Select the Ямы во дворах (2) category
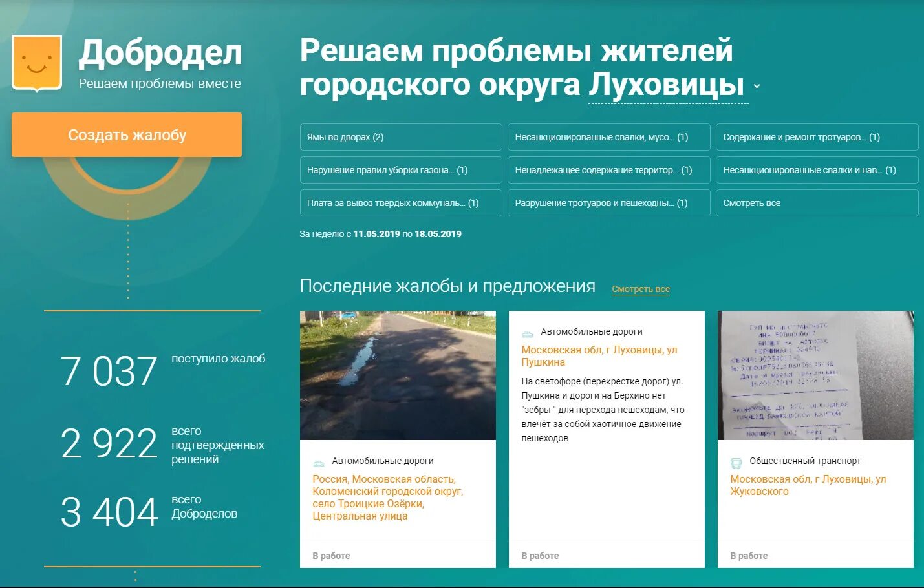 pyautogui.click(x=401, y=137)
